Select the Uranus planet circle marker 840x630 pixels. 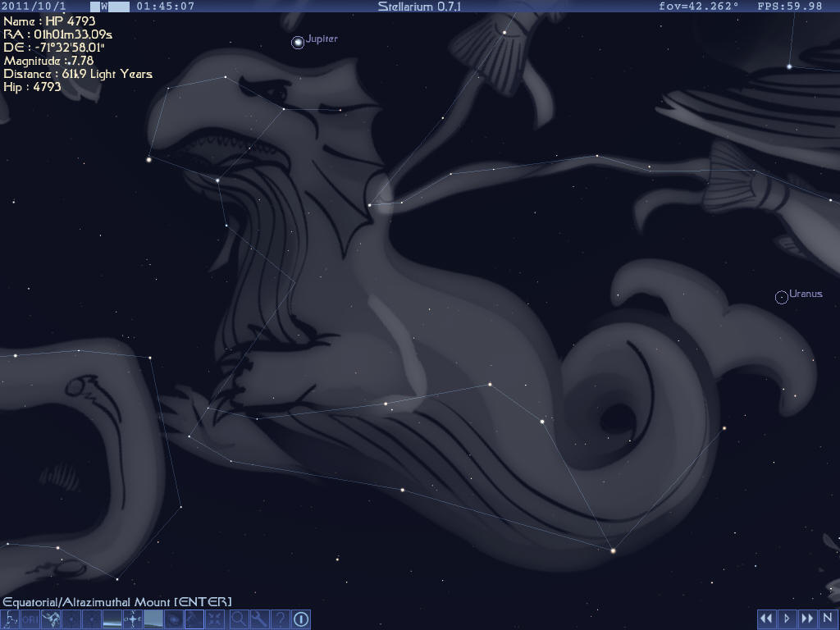782,297
